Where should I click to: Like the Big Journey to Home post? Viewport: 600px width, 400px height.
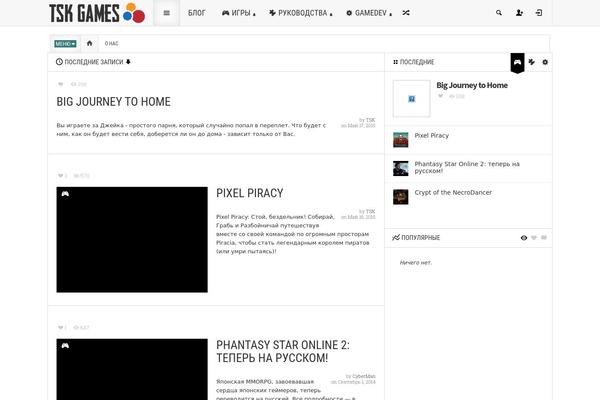click(x=60, y=84)
